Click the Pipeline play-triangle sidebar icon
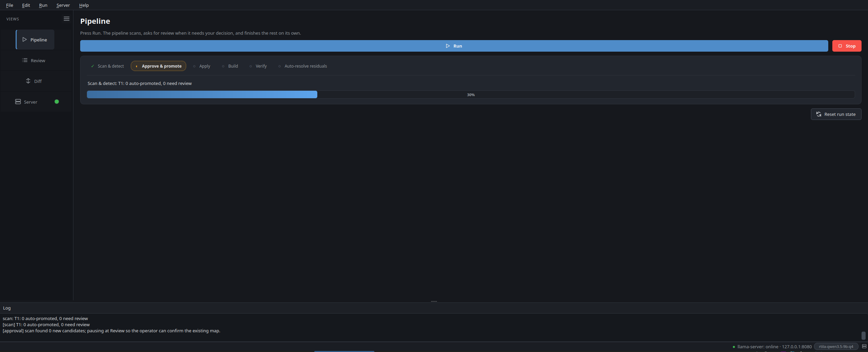 click(24, 39)
